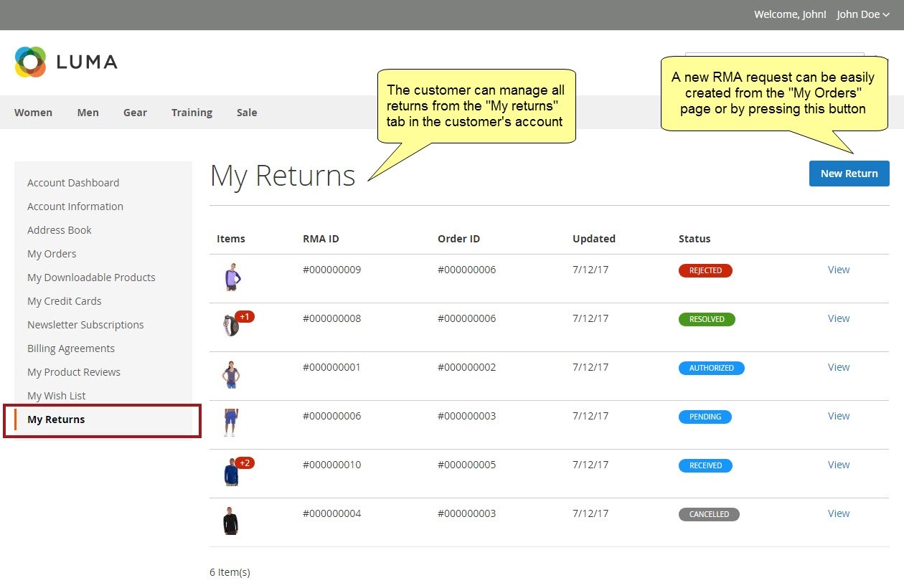View return #000000009

(839, 270)
